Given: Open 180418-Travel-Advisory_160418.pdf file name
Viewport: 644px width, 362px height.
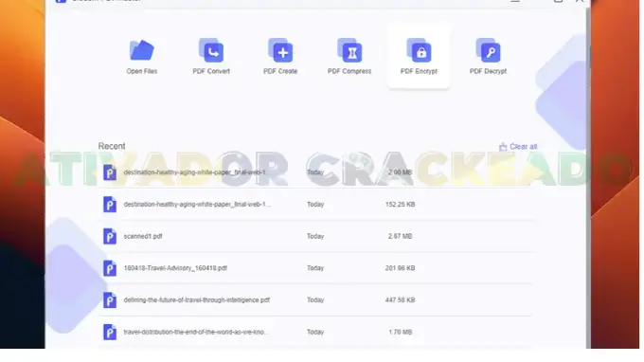Looking at the screenshot, I should tap(175, 268).
